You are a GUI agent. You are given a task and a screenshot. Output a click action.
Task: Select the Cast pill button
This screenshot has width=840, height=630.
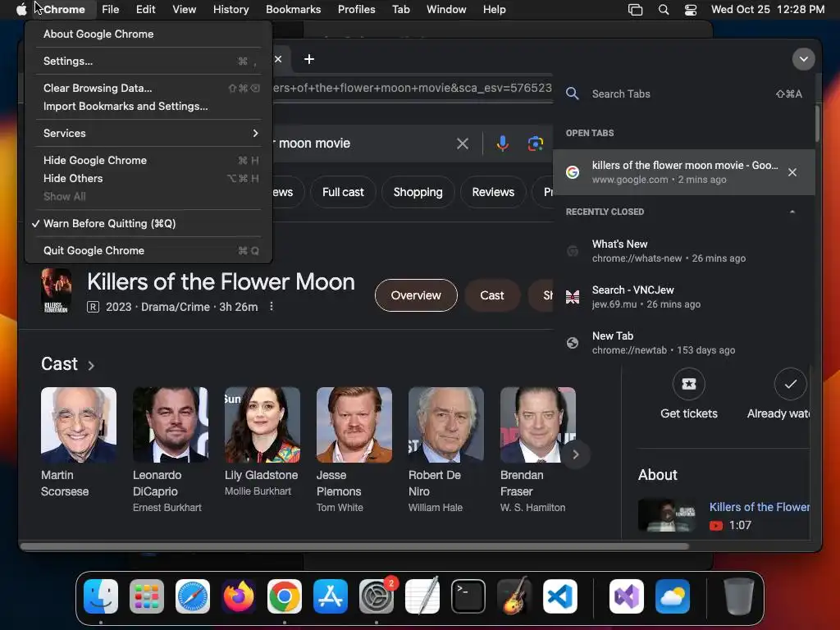pos(492,295)
